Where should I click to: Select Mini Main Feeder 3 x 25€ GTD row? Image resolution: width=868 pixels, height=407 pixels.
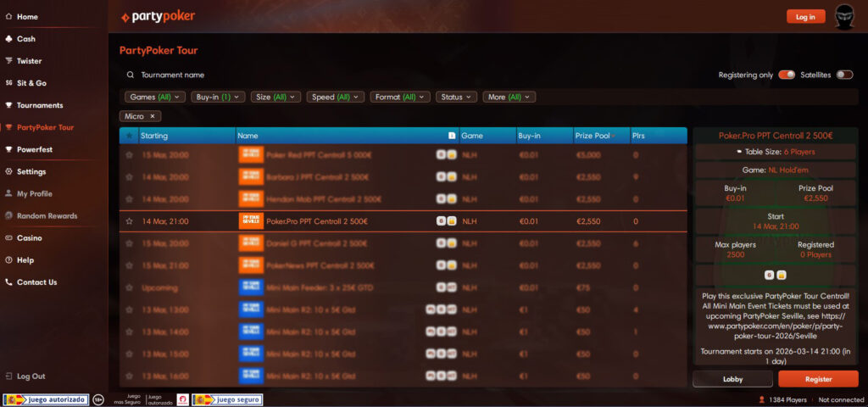coord(403,288)
